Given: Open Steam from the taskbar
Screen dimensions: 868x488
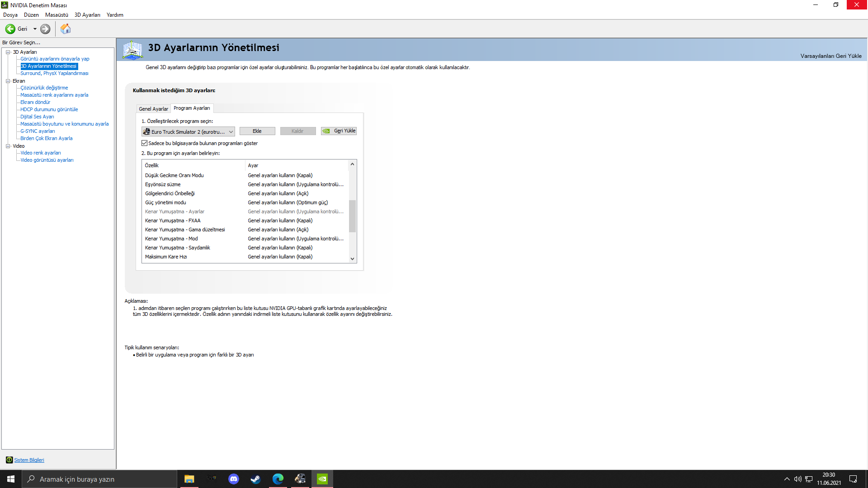Looking at the screenshot, I should click(x=255, y=479).
